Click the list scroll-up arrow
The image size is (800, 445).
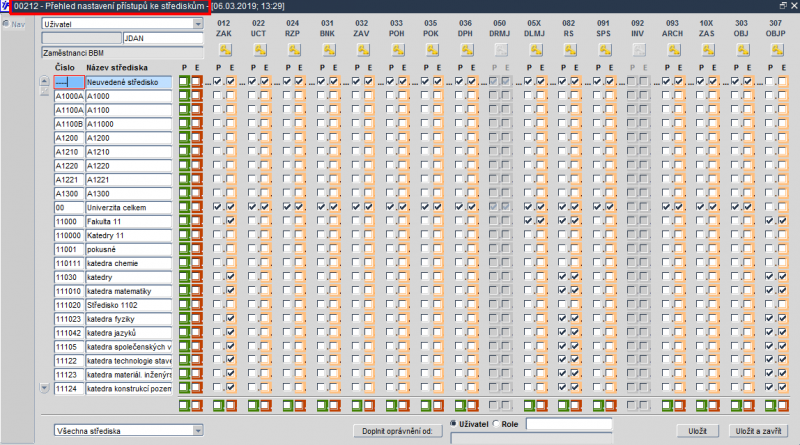point(44,81)
